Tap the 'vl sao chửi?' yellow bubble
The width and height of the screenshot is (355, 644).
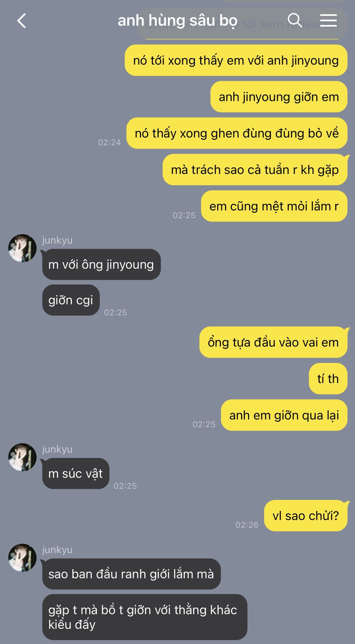coord(306,516)
